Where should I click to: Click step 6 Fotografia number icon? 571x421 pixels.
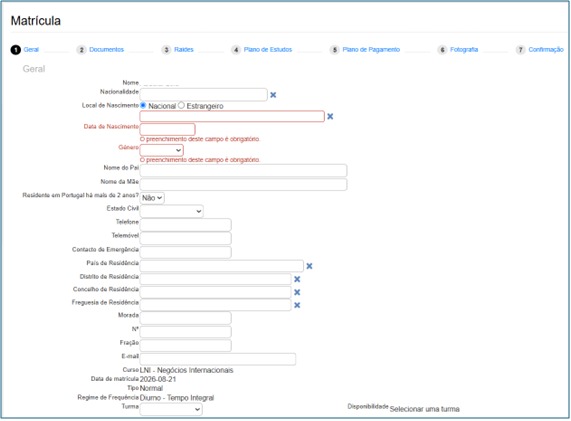[x=442, y=50]
